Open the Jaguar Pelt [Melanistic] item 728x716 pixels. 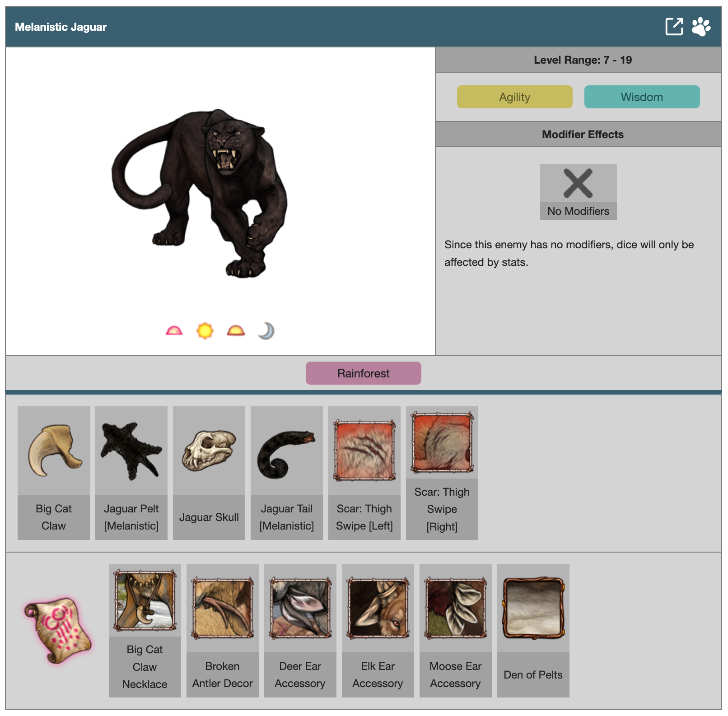tap(131, 473)
